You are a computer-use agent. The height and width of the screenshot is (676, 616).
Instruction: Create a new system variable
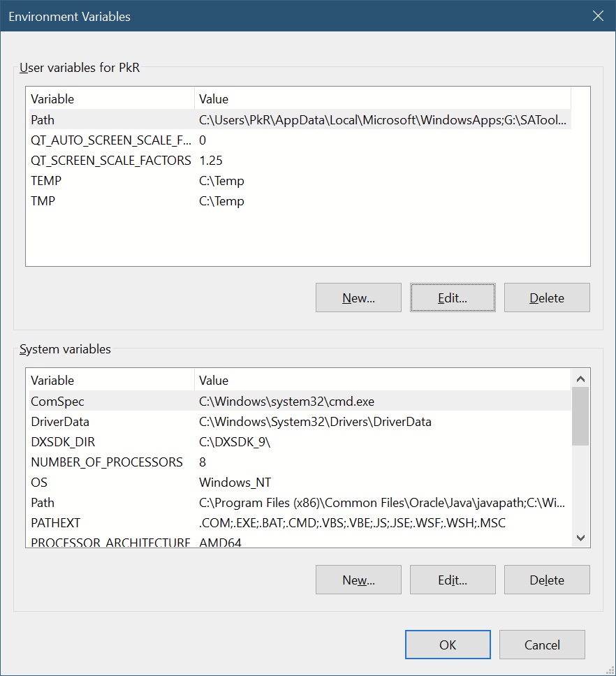click(x=358, y=580)
